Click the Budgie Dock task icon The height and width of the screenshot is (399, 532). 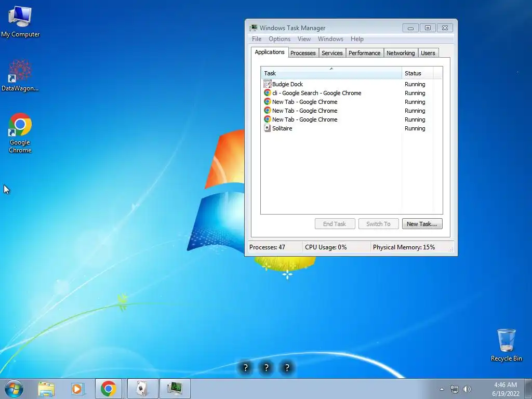(x=268, y=84)
